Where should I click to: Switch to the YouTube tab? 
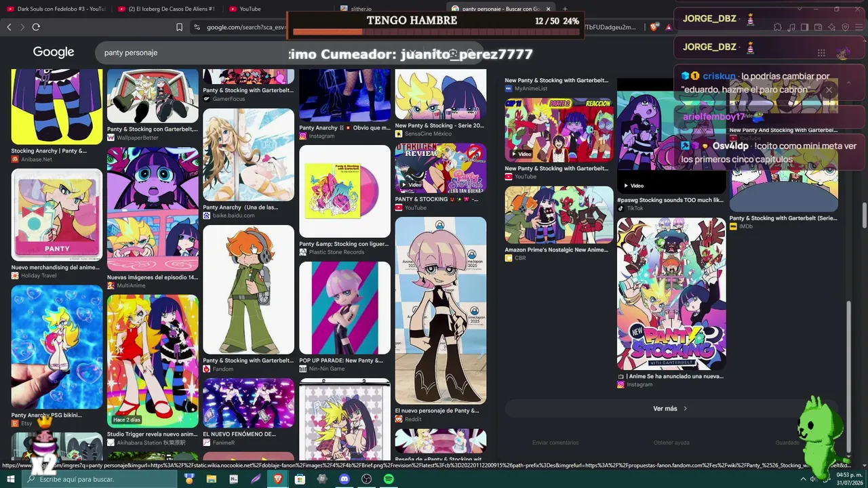click(x=278, y=9)
